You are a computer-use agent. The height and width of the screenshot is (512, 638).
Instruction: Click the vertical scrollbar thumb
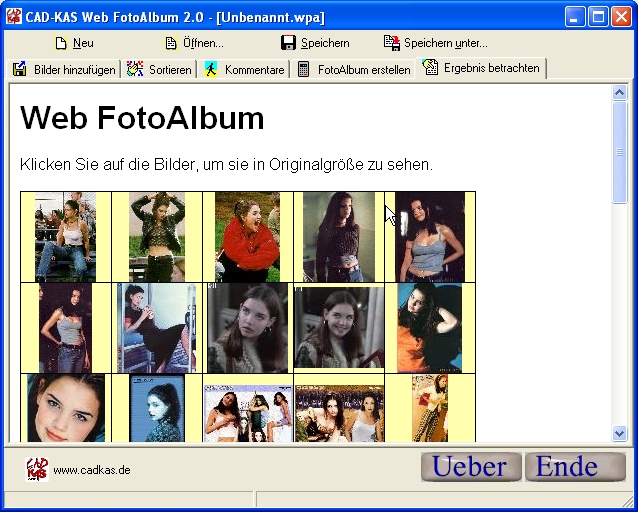[619, 151]
